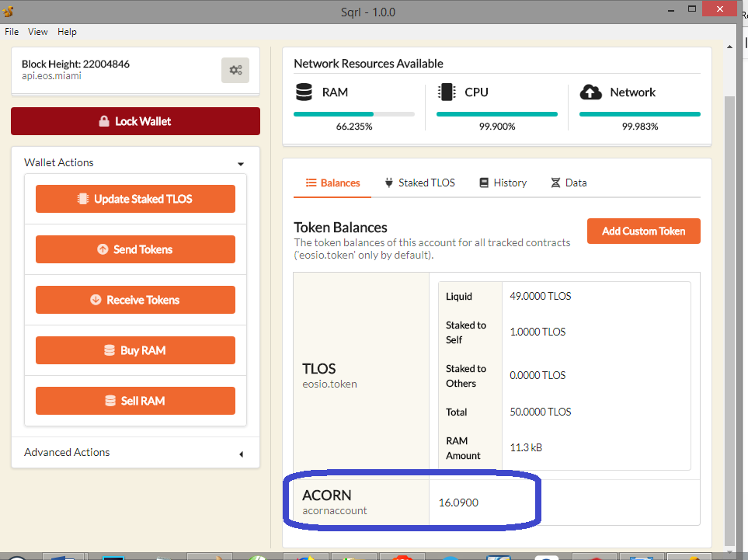
Task: Click the vertical scrollbar thumb
Action: point(729,319)
